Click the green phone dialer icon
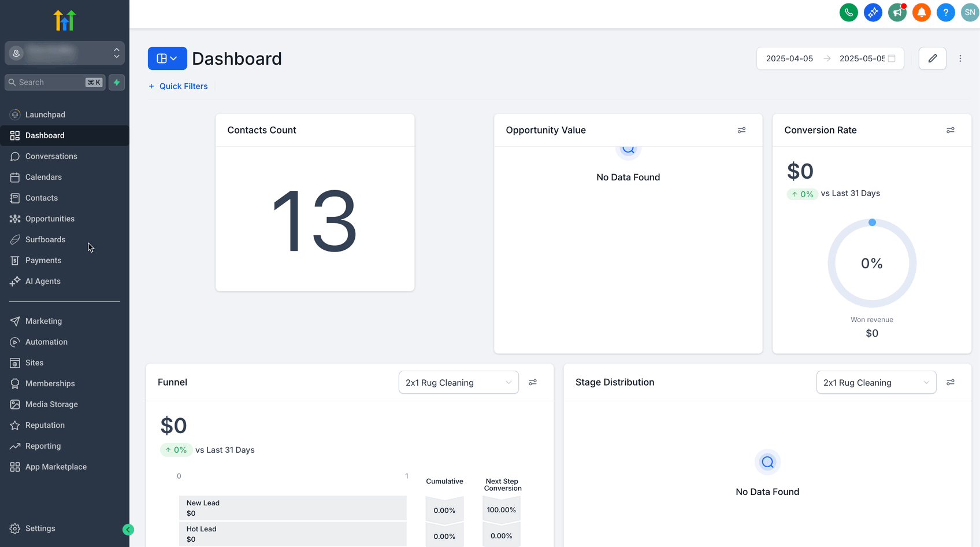Viewport: 980px width, 547px height. coord(848,12)
